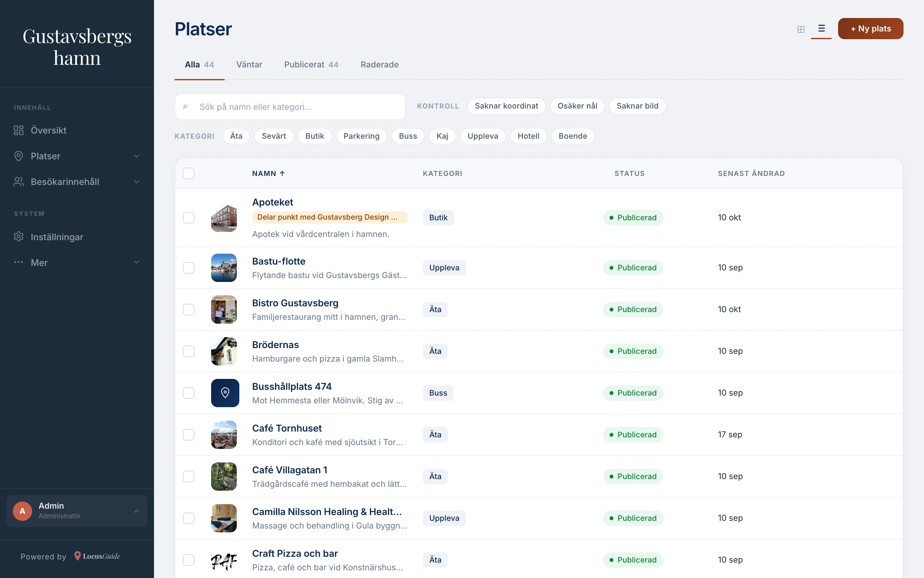This screenshot has width=924, height=578.
Task: Open the Camilla Nilsson Healing place name
Action: click(327, 512)
